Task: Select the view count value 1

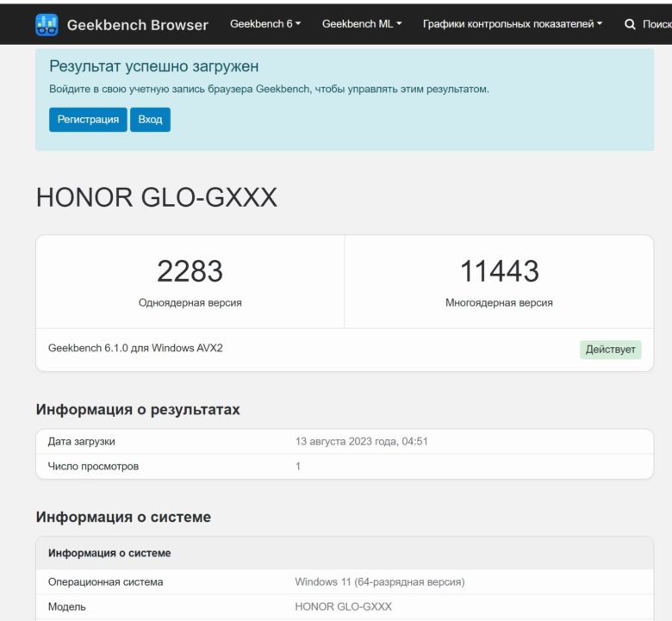Action: 298,466
